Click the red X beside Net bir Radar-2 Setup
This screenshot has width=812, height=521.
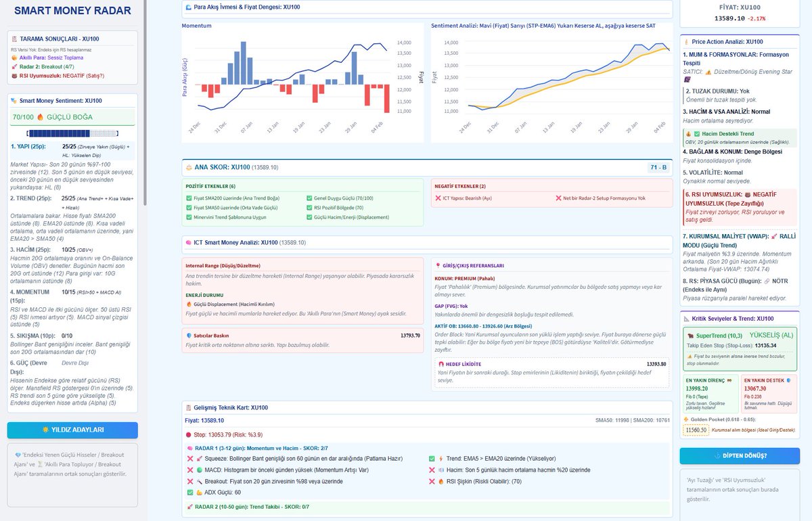(x=558, y=198)
